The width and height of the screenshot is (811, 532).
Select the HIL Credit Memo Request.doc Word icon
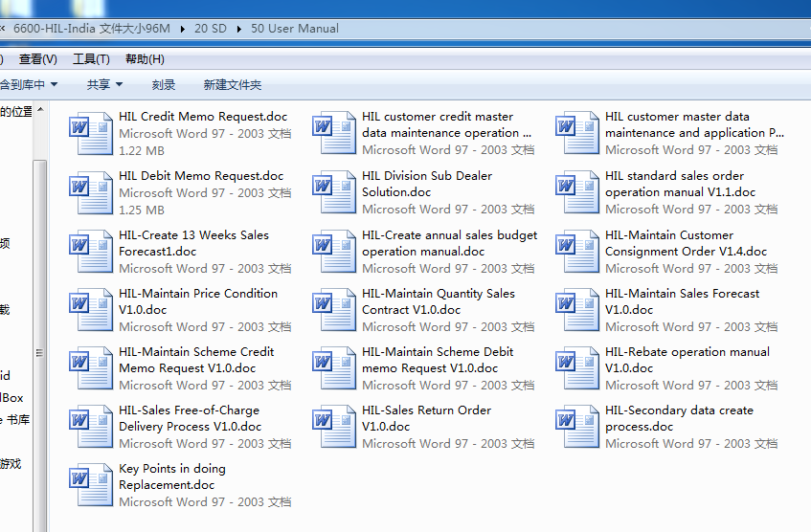91,133
